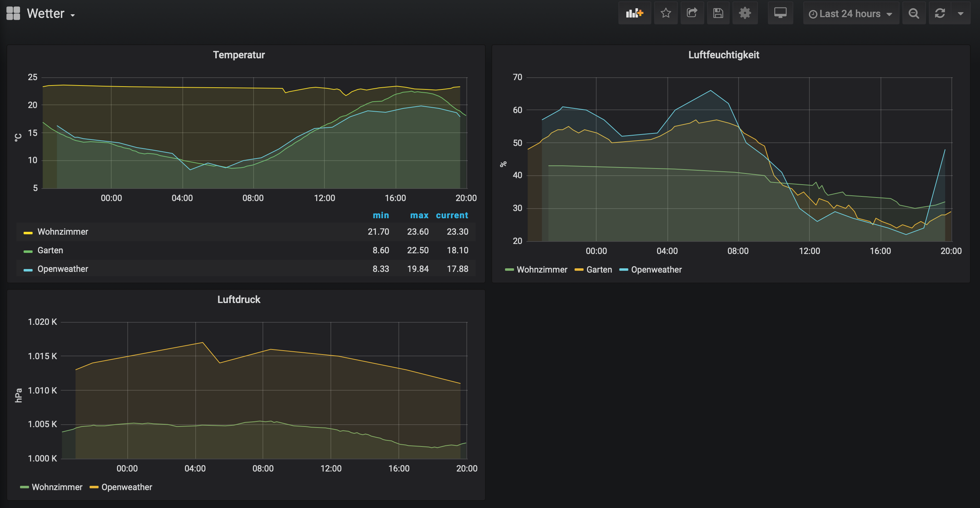Toggle Wohnzimmer series in the Temperatur legend
The image size is (980, 508).
(x=63, y=232)
